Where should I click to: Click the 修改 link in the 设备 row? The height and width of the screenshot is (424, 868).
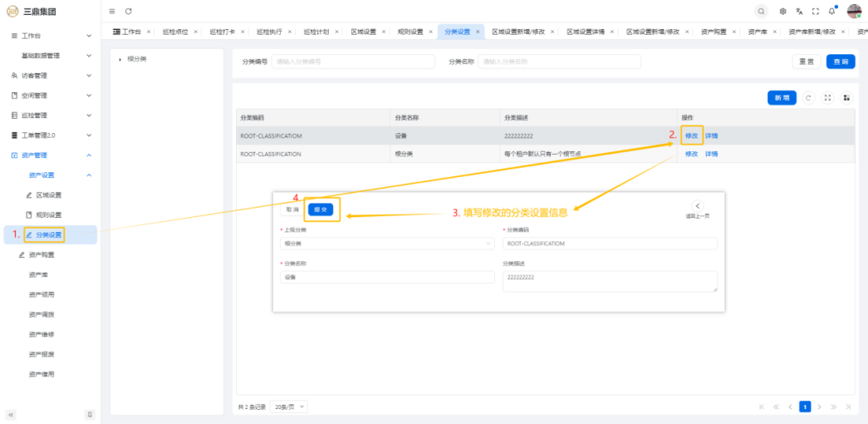(691, 136)
